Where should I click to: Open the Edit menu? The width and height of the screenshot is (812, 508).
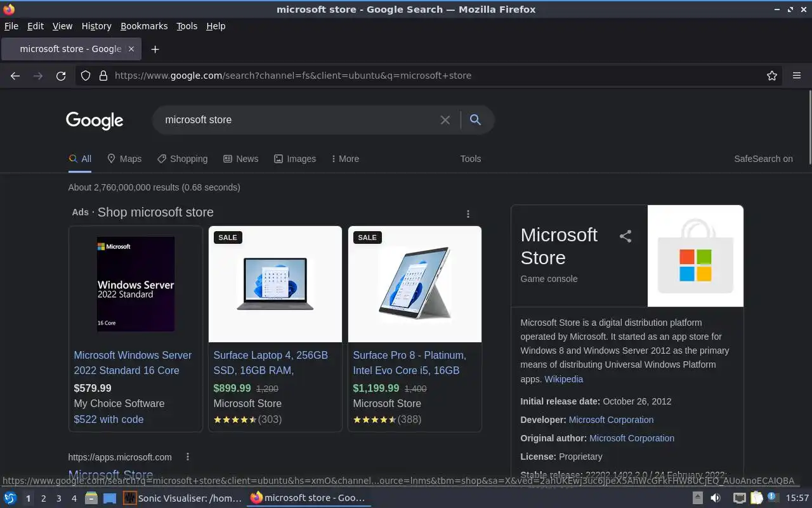(x=36, y=26)
